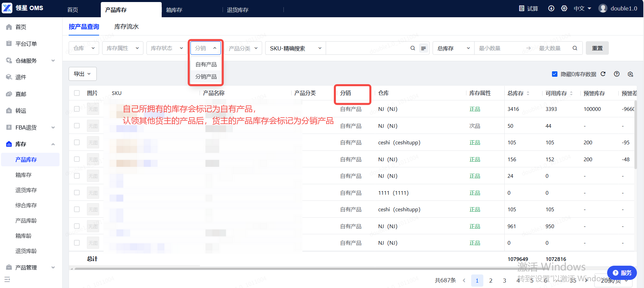Click the 领星 OMS logo icon

7,8
